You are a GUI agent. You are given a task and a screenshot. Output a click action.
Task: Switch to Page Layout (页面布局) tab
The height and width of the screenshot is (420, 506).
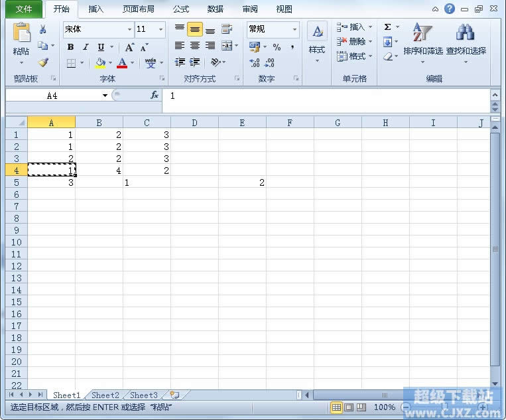coord(138,9)
